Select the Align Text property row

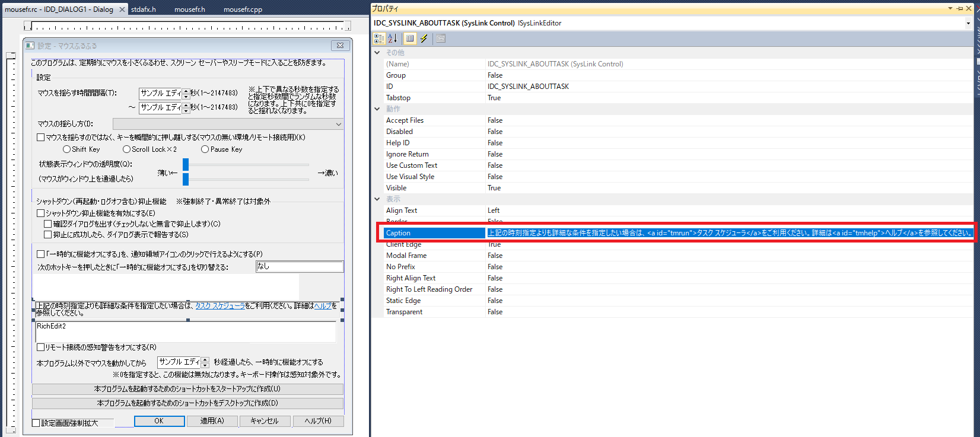678,210
